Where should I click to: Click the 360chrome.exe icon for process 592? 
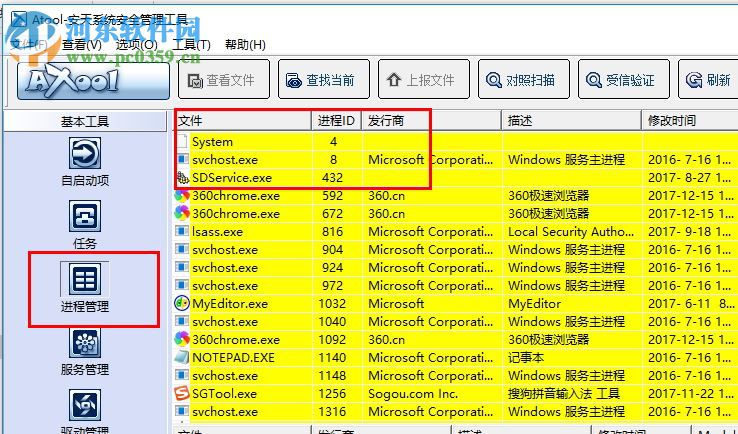click(x=182, y=196)
